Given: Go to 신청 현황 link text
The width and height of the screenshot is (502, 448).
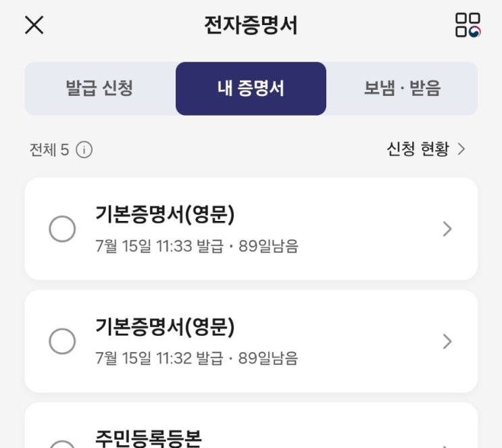Looking at the screenshot, I should pyautogui.click(x=418, y=149).
